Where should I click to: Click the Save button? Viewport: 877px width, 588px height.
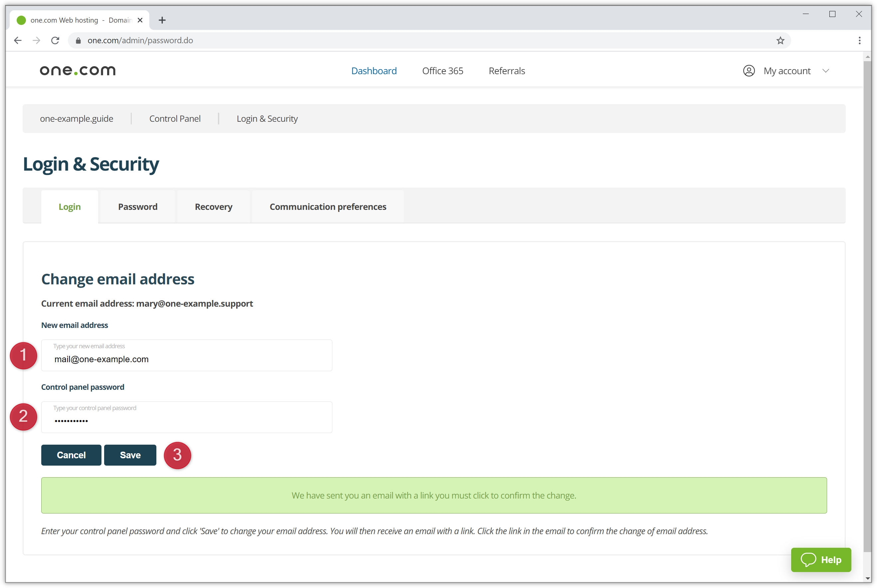129,455
